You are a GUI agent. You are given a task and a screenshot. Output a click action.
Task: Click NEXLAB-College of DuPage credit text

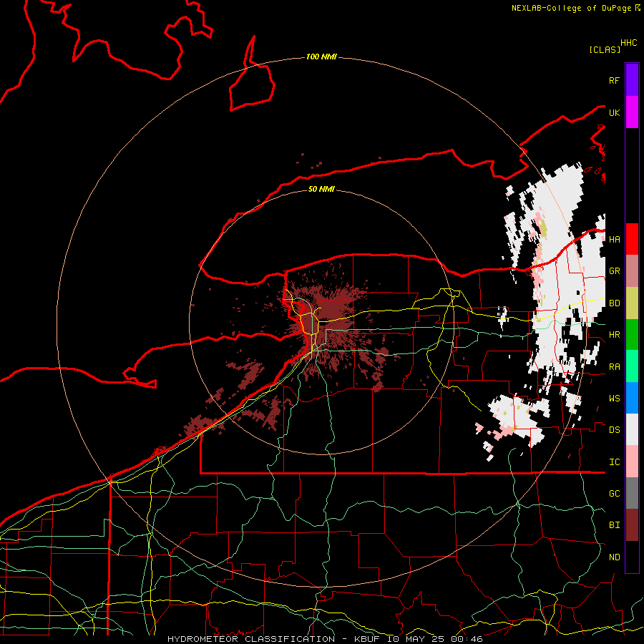click(571, 8)
